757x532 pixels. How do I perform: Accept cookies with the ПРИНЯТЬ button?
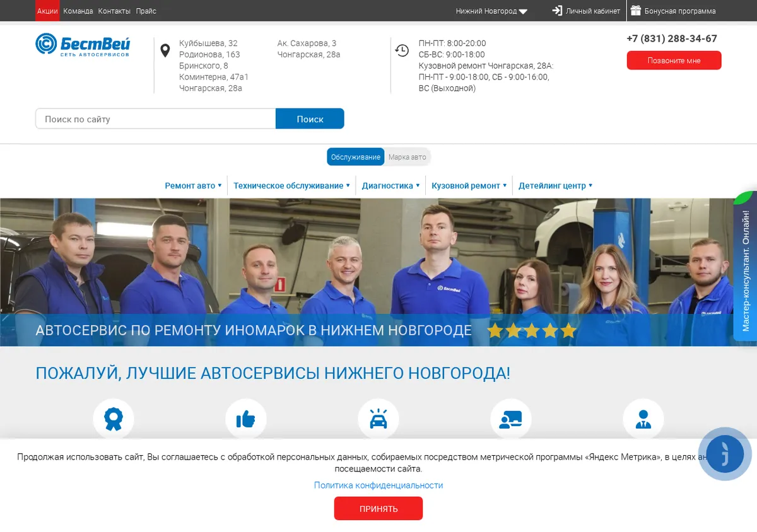point(378,509)
